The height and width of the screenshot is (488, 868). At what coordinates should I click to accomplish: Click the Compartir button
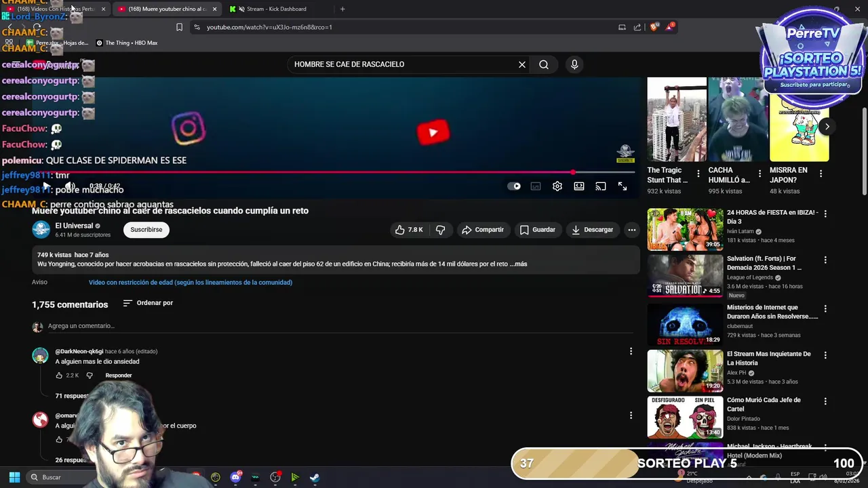coord(483,230)
